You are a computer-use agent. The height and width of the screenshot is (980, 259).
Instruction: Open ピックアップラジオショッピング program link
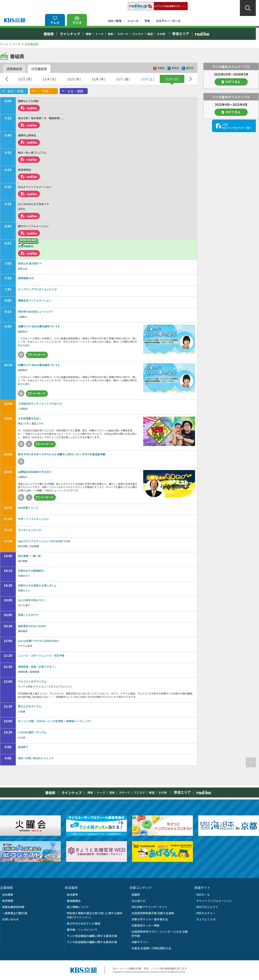(x=37, y=290)
